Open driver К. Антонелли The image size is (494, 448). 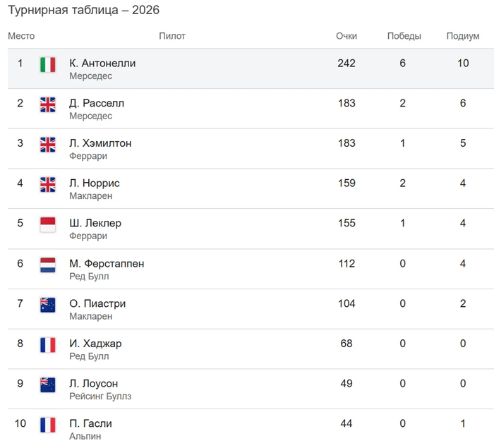pos(102,63)
